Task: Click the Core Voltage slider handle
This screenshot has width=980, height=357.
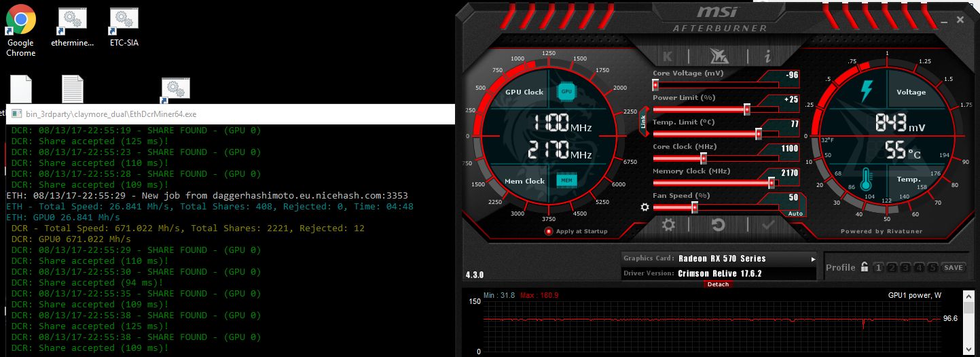Action: coord(655,85)
